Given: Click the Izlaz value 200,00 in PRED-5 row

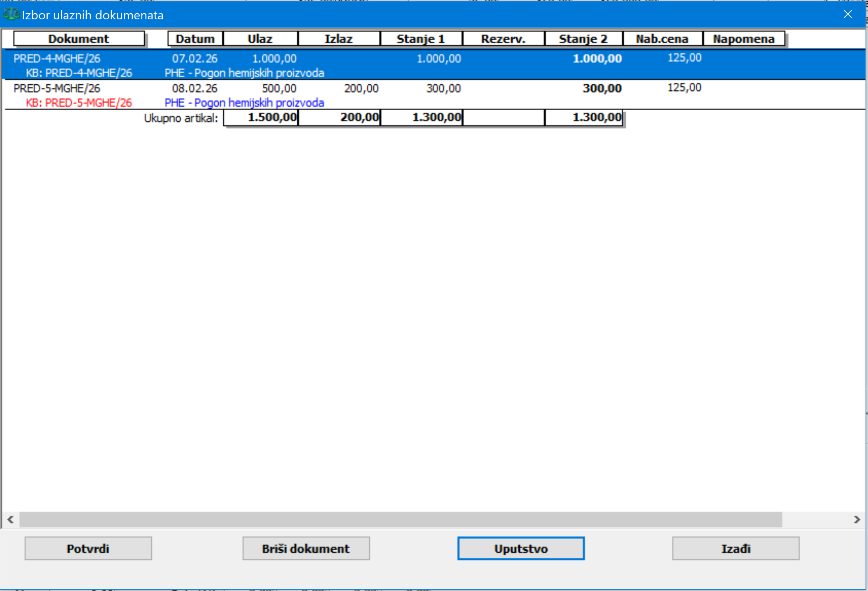Looking at the screenshot, I should pyautogui.click(x=361, y=88).
